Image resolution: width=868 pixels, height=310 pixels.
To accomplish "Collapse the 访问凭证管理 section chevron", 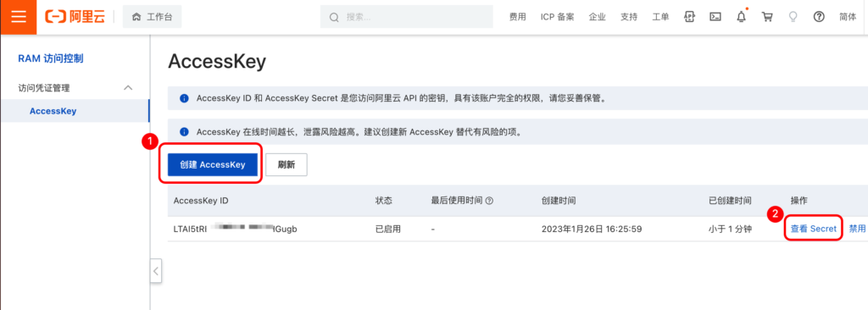I will (x=128, y=87).
